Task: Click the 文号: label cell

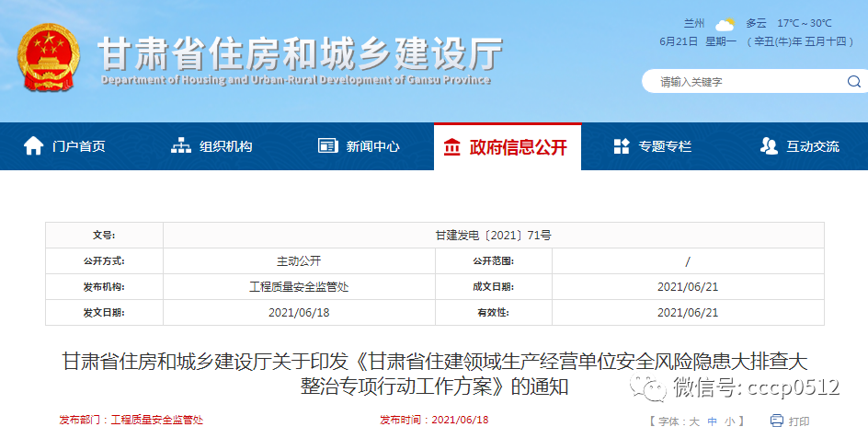Action: point(104,236)
